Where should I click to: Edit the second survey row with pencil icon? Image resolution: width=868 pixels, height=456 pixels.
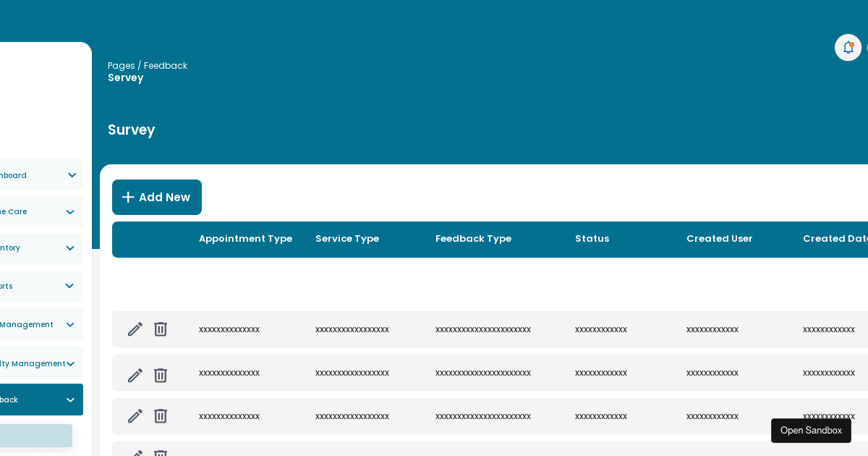[135, 376]
